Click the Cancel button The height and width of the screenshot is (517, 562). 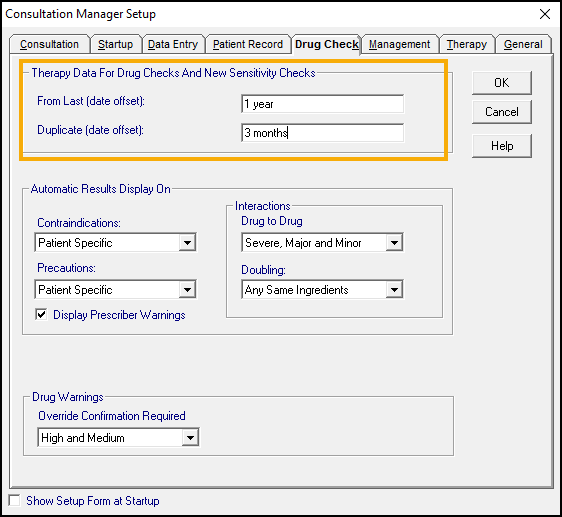tap(501, 112)
